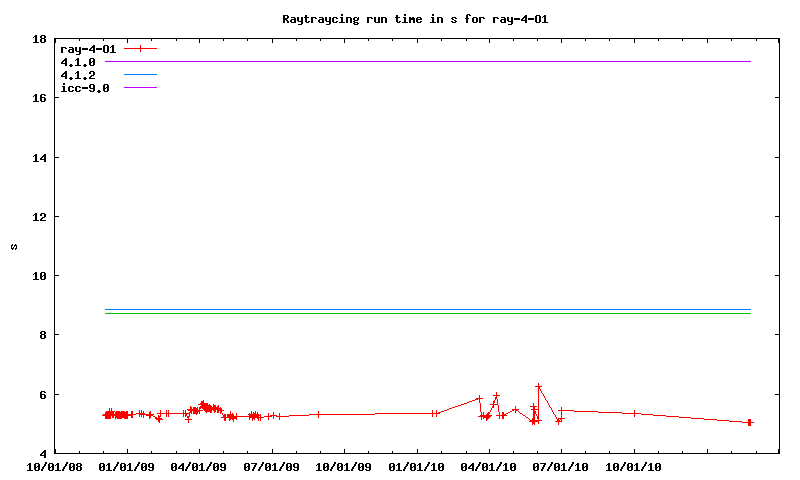Click the last red data point at far right

(749, 422)
